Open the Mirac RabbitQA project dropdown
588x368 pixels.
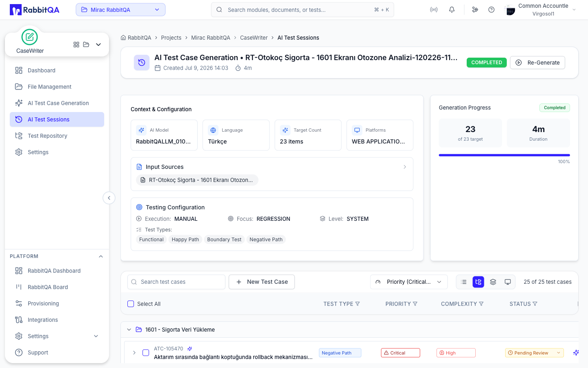pos(120,10)
